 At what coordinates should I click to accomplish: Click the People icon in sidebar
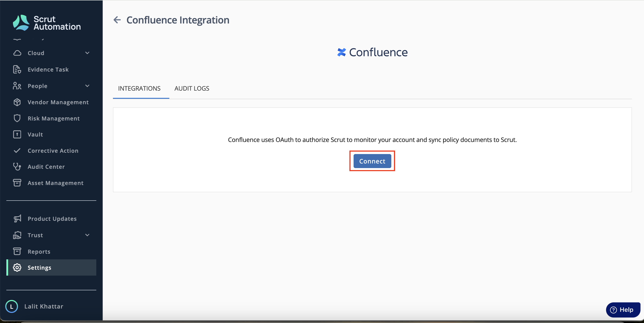pyautogui.click(x=17, y=86)
